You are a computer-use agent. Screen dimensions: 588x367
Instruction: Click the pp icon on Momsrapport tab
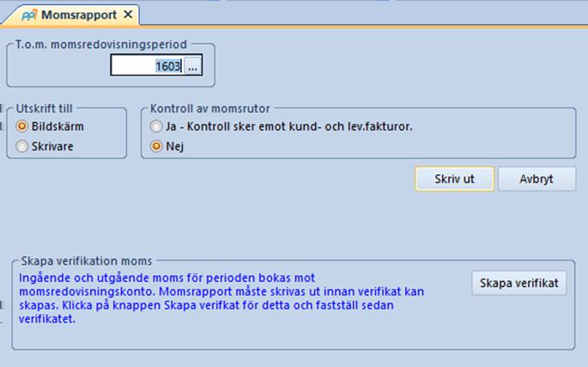29,15
